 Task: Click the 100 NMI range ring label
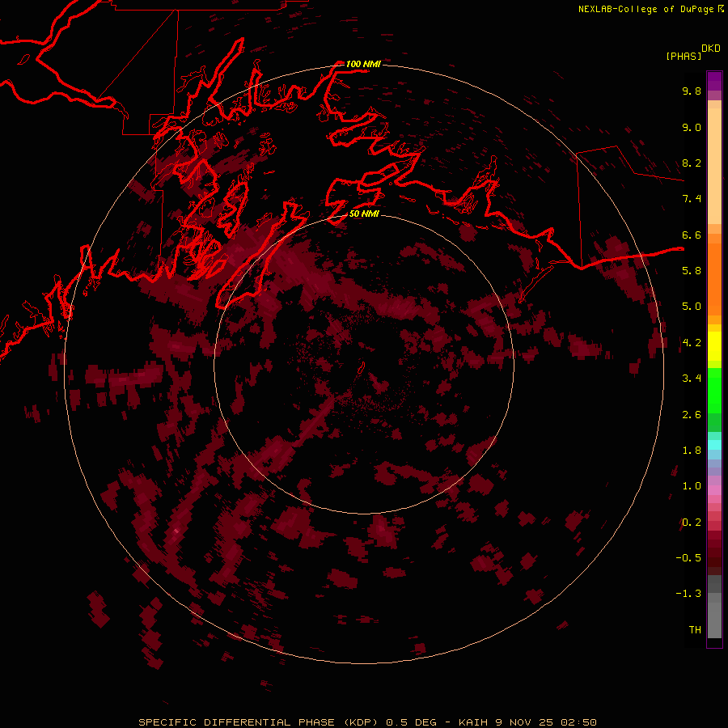[x=363, y=64]
